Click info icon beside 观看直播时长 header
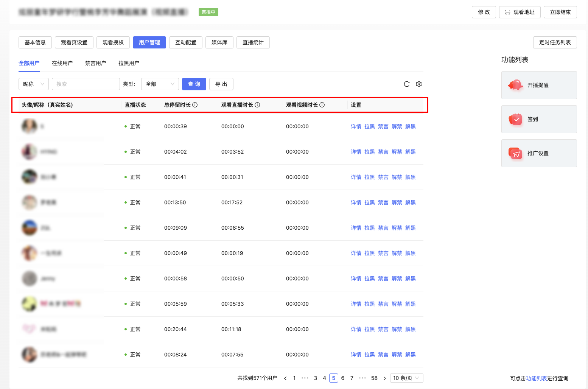 point(257,105)
